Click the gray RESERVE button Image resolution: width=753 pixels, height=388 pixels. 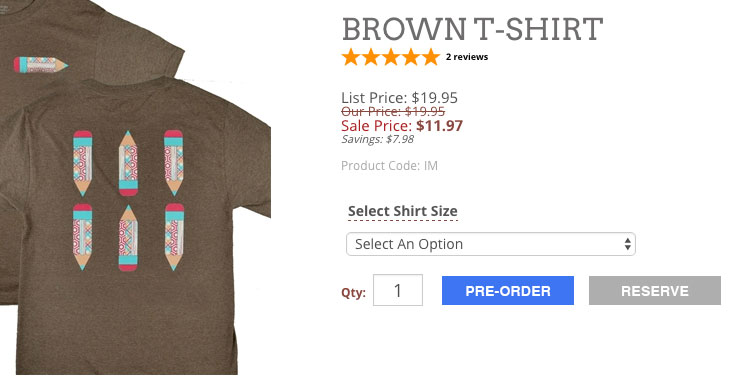(655, 291)
